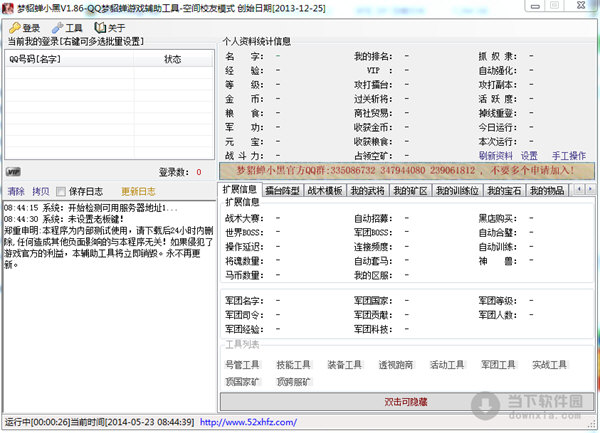The image size is (600, 433).
Task: Click the 活动工具 button
Action: pyautogui.click(x=447, y=365)
